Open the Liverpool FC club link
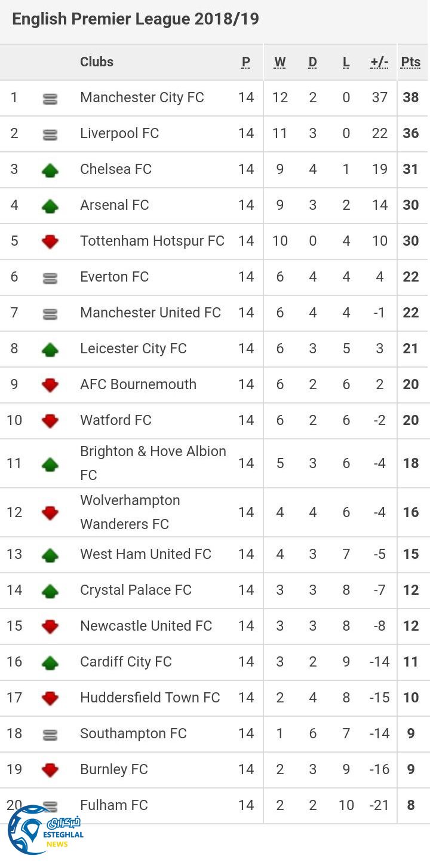The height and width of the screenshot is (868, 430). tap(119, 133)
